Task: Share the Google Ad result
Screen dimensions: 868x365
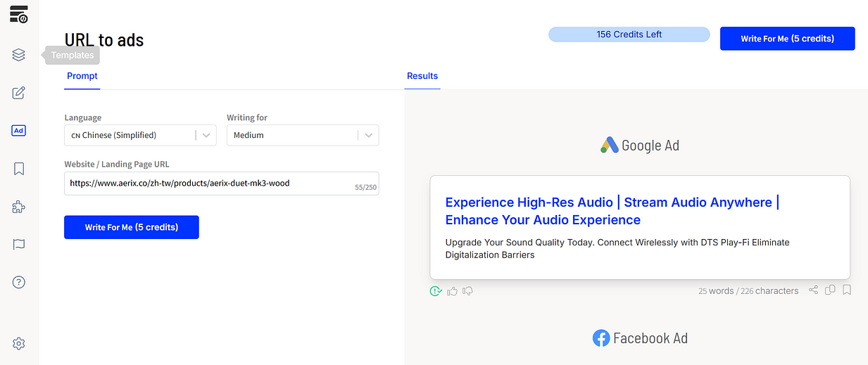Action: 813,290
